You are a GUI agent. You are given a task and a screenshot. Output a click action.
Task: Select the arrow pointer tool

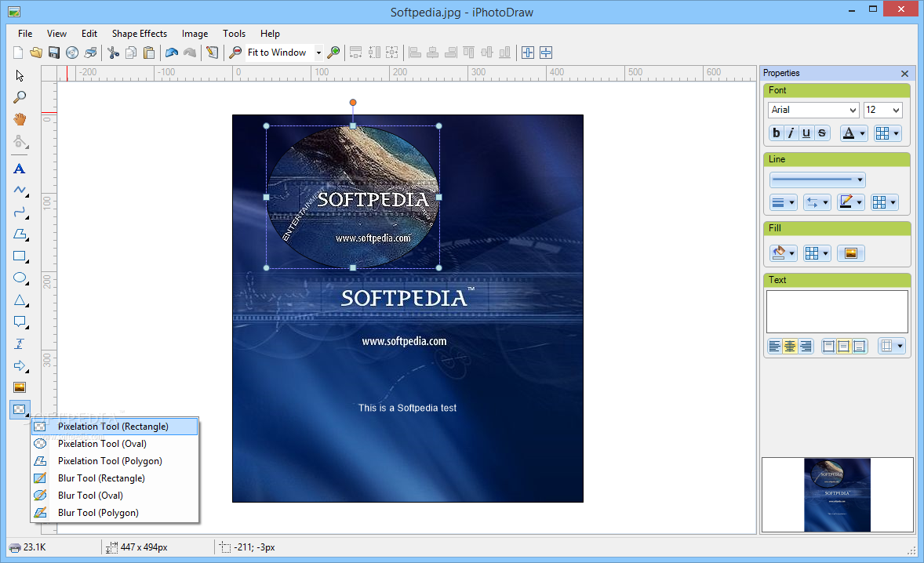tap(20, 75)
